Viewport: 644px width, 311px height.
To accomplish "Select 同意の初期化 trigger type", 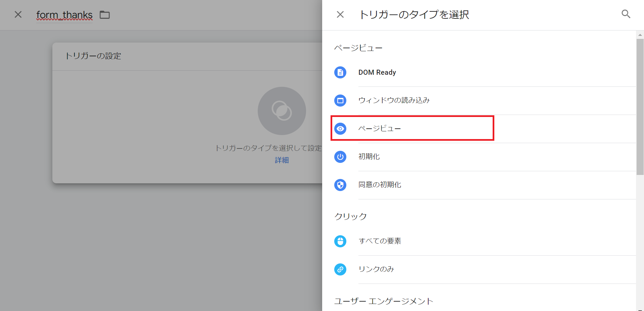I will pos(485,185).
